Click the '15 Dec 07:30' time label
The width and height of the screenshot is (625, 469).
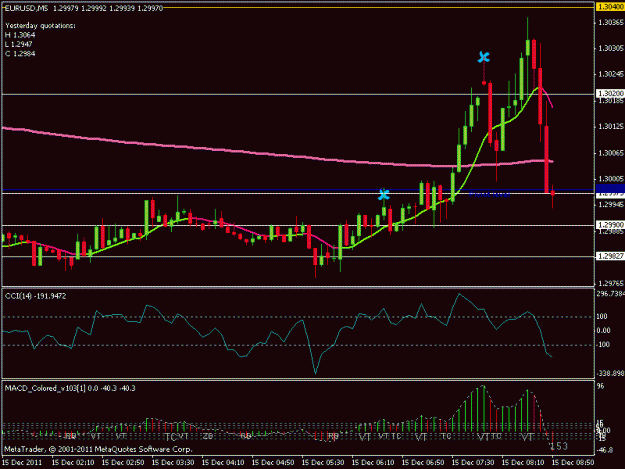click(473, 463)
